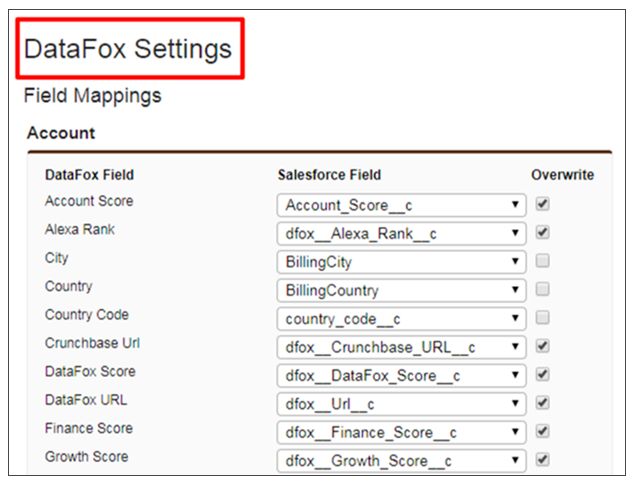Enable Overwrite for Country Code
Image resolution: width=627 pixels, height=477 pixels.
pos(542,318)
